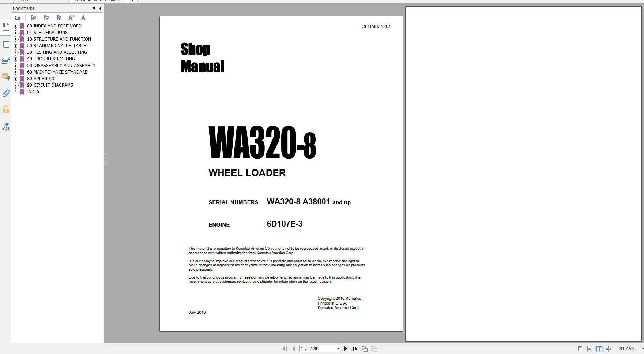Click the 81.46% zoom value
Viewport: 644px width, 354px height.
627,349
